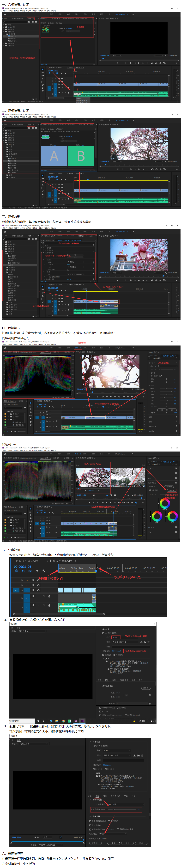
Task: Select the Selection tool in the 音频转场 screenshot
Action: click(42, 69)
